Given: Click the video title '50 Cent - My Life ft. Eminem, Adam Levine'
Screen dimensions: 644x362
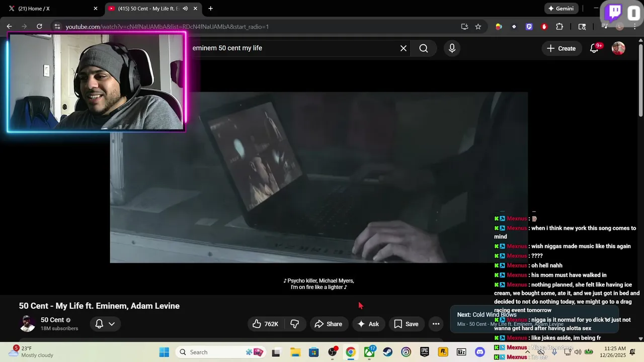Looking at the screenshot, I should coord(99,306).
